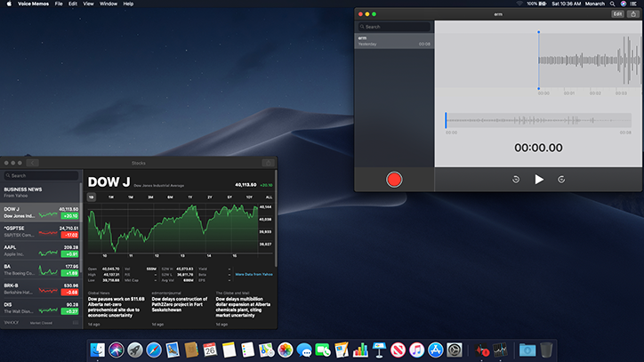This screenshot has width=644, height=362.
Task: Toggle the -0.68 change badge for BRK-B
Action: pyautogui.click(x=69, y=293)
